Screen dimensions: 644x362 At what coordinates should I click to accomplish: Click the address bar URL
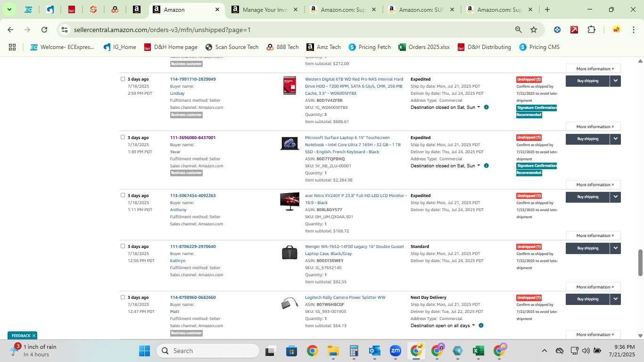click(162, 30)
